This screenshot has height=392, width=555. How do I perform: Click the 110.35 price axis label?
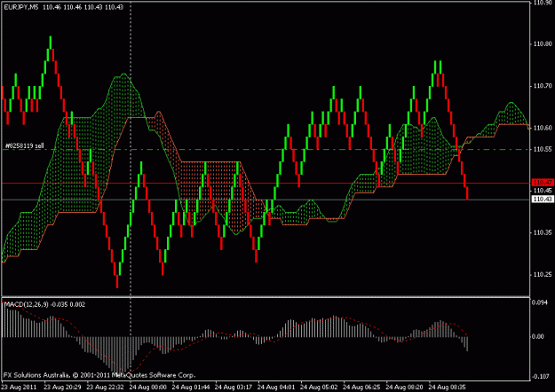[x=543, y=232]
